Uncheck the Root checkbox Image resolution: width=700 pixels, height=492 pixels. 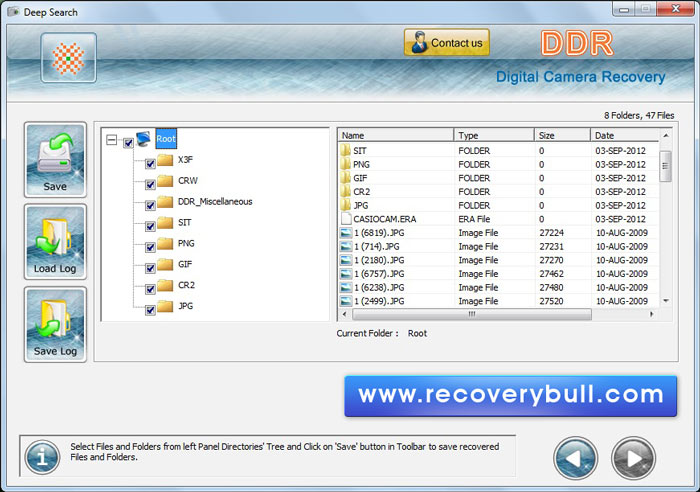pyautogui.click(x=129, y=143)
